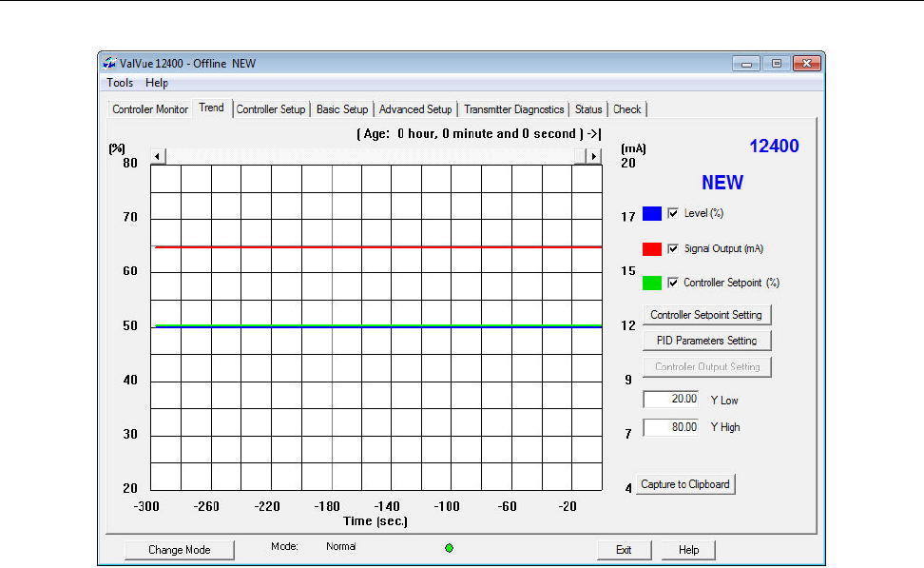Click the blue NEW tag label
The image size is (924, 568).
pyautogui.click(x=722, y=183)
